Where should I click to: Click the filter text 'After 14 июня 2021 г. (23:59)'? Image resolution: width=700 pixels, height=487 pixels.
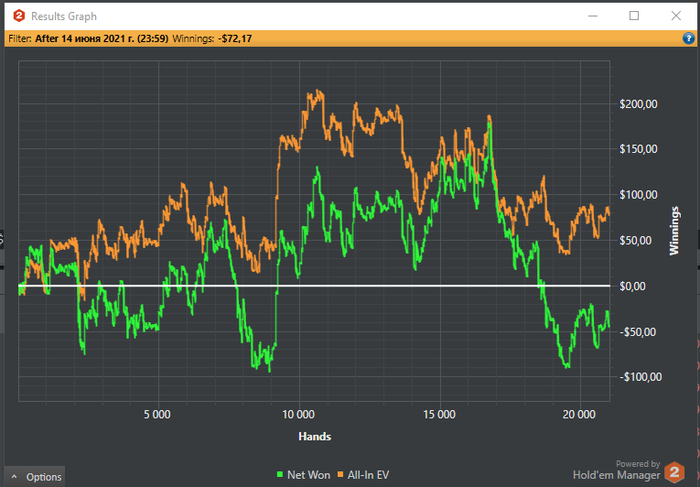(x=102, y=39)
